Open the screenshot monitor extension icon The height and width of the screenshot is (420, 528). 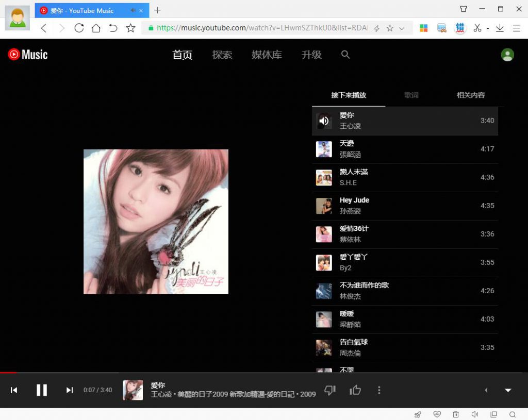[x=441, y=28]
